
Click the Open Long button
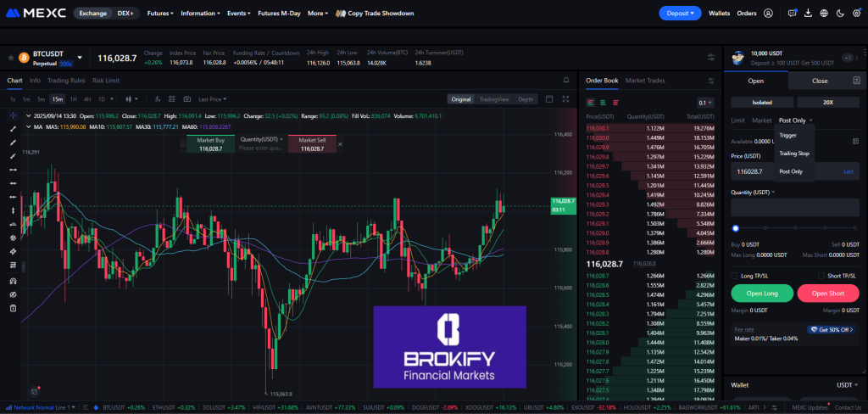pos(760,294)
